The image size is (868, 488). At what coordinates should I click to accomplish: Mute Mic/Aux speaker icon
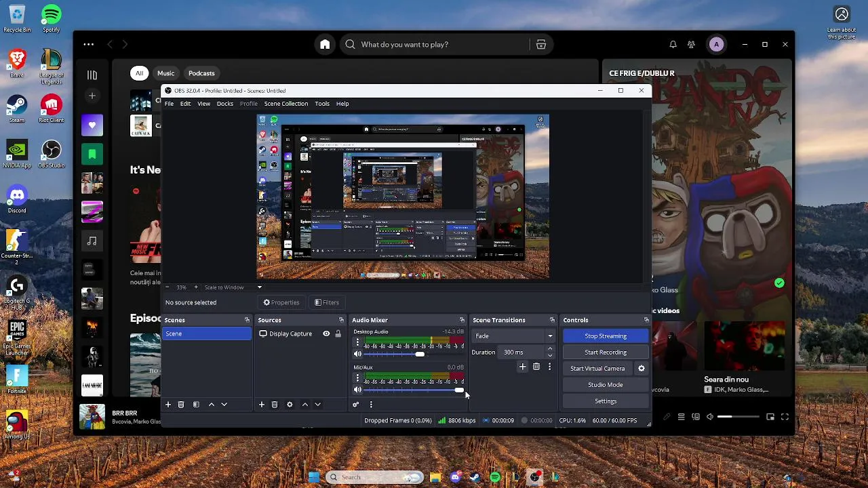pyautogui.click(x=357, y=390)
